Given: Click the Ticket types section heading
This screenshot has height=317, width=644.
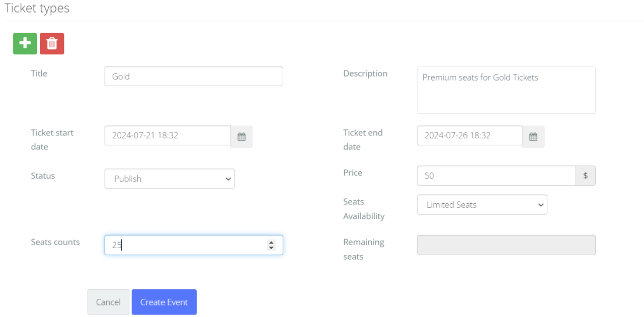Looking at the screenshot, I should pos(37,9).
